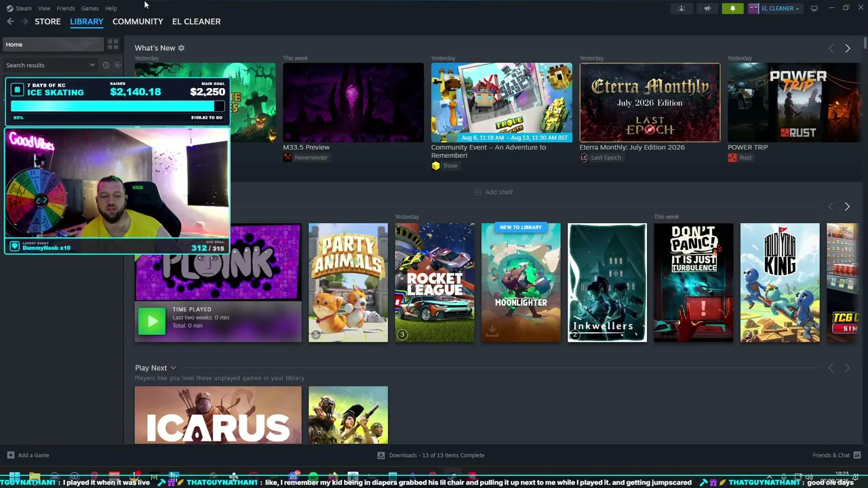This screenshot has height=488, width=868.
Task: Switch to the COMMUNITY tab
Action: pyautogui.click(x=138, y=22)
